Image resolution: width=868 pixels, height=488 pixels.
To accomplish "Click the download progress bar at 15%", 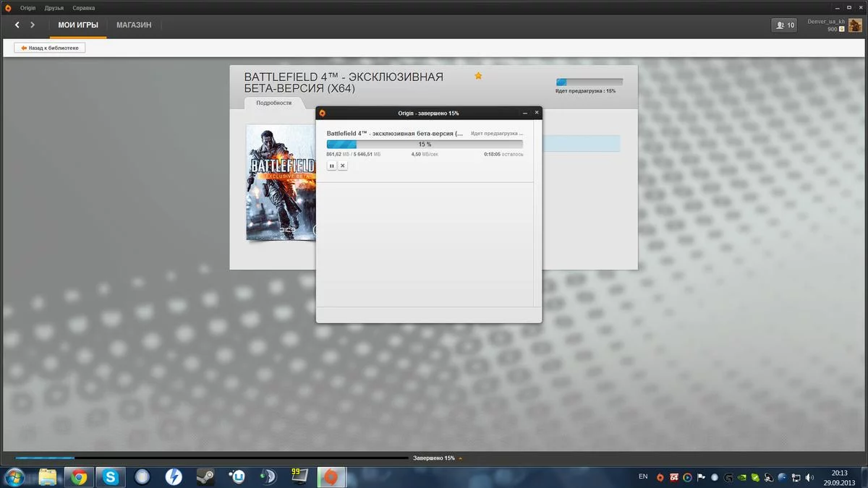I will point(425,145).
